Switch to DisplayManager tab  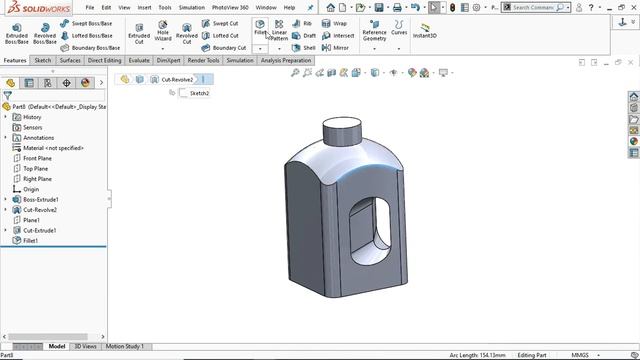85,83
